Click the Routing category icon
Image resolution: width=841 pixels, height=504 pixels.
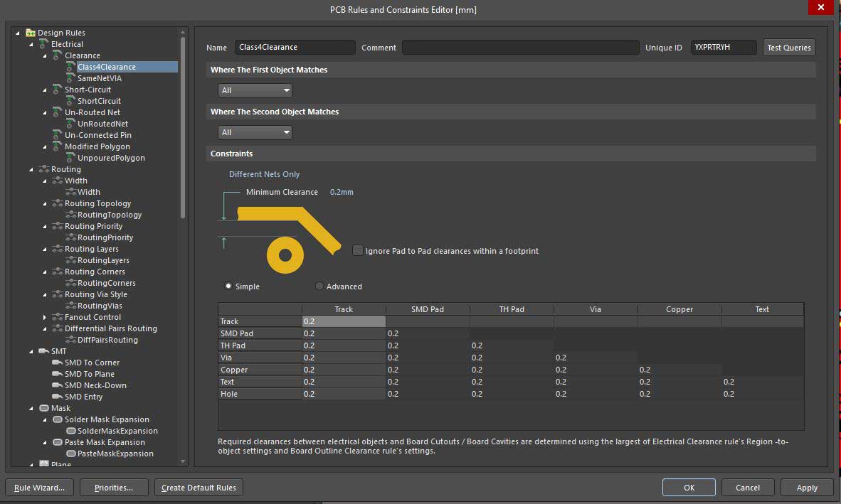[x=44, y=169]
